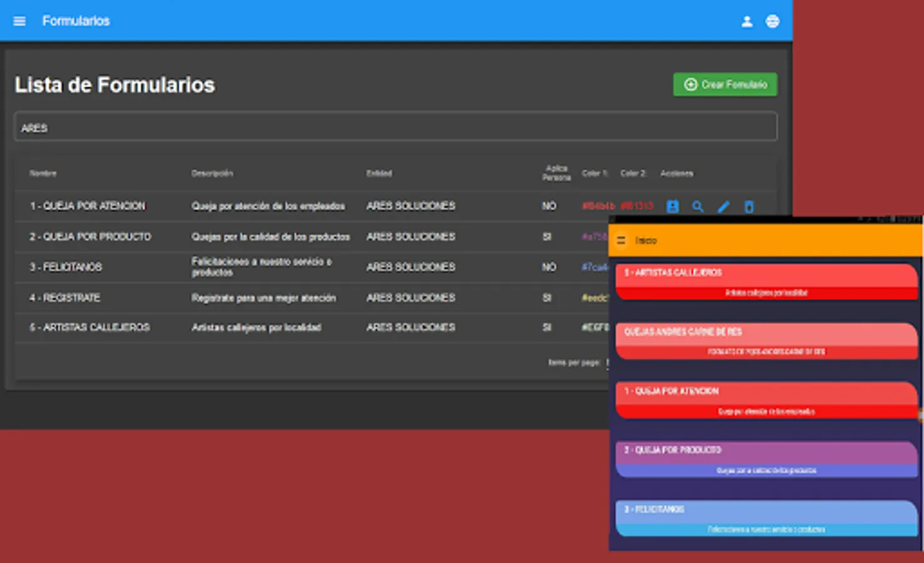Viewport: 924px width, 563px height.
Task: Click the NO value in QUEJA POR ATENCION row
Action: click(x=549, y=206)
